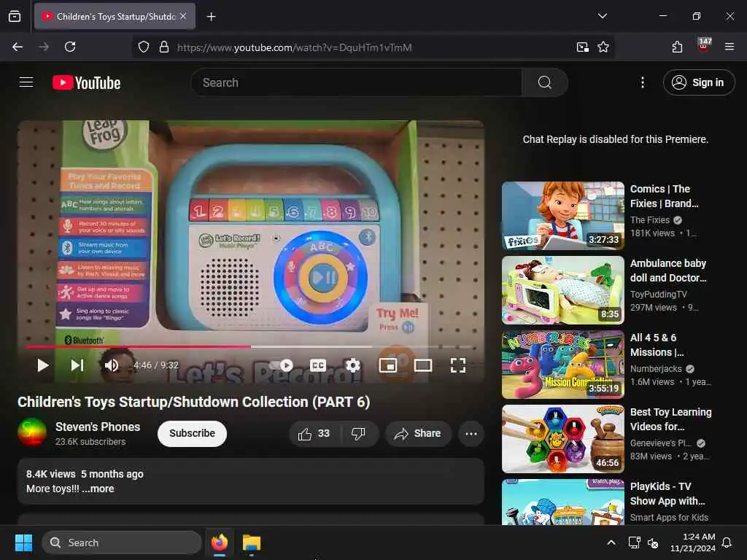
Task: Open the Firefox extensions puzzle icon
Action: 677,47
